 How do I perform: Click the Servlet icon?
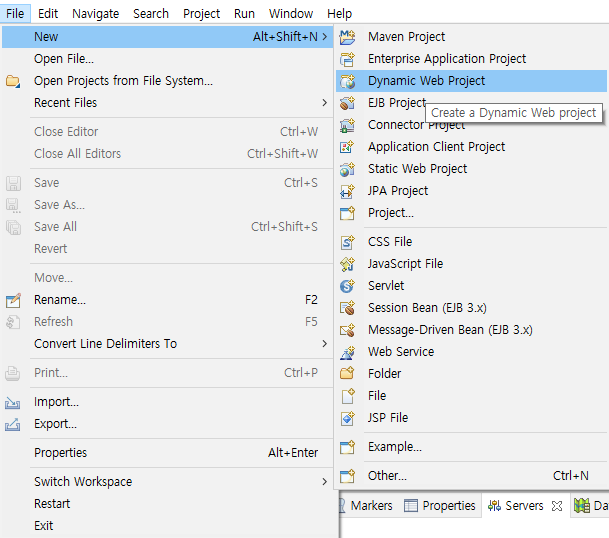(x=347, y=286)
